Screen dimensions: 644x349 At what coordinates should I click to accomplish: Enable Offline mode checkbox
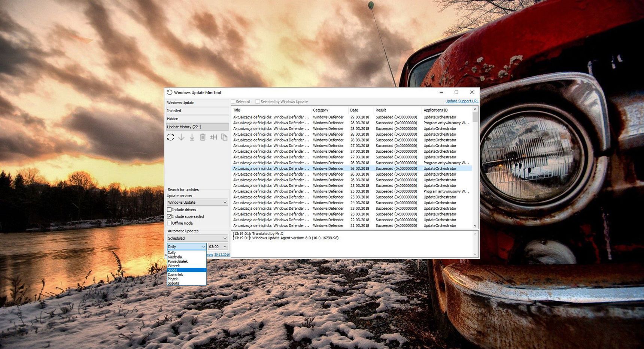click(x=169, y=223)
